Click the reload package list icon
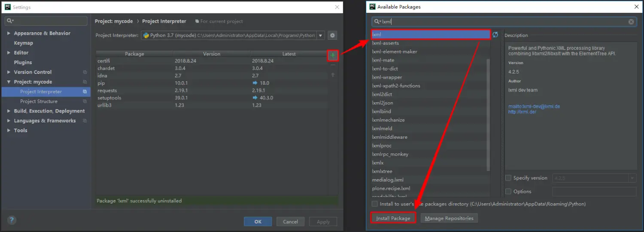The width and height of the screenshot is (644, 232). [495, 35]
